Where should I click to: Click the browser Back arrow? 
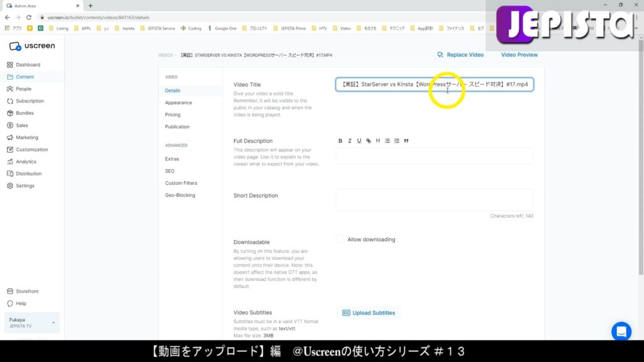8,17
